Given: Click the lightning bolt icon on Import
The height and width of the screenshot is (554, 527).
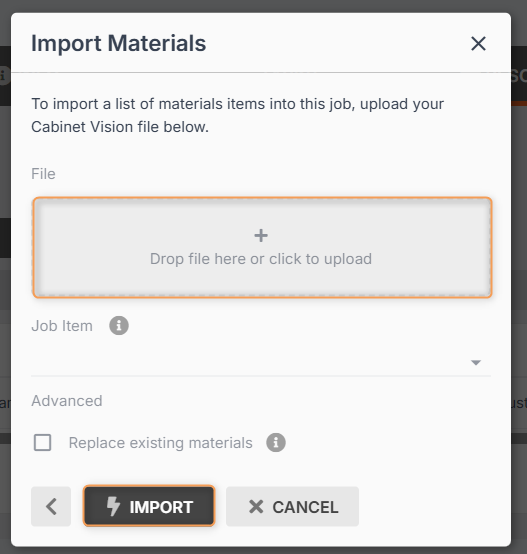Looking at the screenshot, I should pos(113,506).
